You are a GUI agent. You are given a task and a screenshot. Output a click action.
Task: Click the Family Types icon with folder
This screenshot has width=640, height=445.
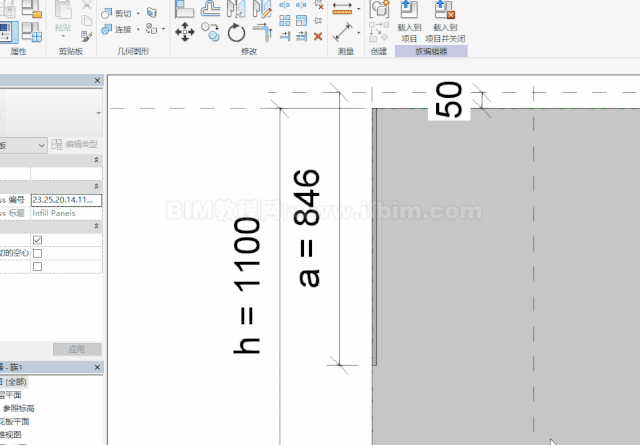32,9
